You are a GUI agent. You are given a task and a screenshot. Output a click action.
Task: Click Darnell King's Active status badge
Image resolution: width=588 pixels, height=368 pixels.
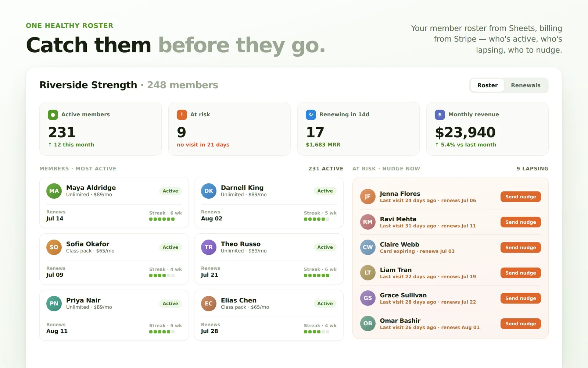pyautogui.click(x=325, y=191)
